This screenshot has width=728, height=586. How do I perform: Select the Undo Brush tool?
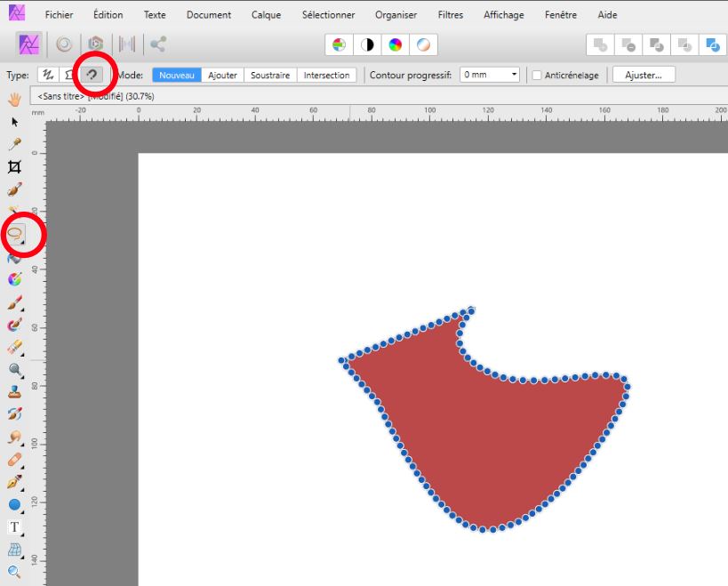click(15, 413)
